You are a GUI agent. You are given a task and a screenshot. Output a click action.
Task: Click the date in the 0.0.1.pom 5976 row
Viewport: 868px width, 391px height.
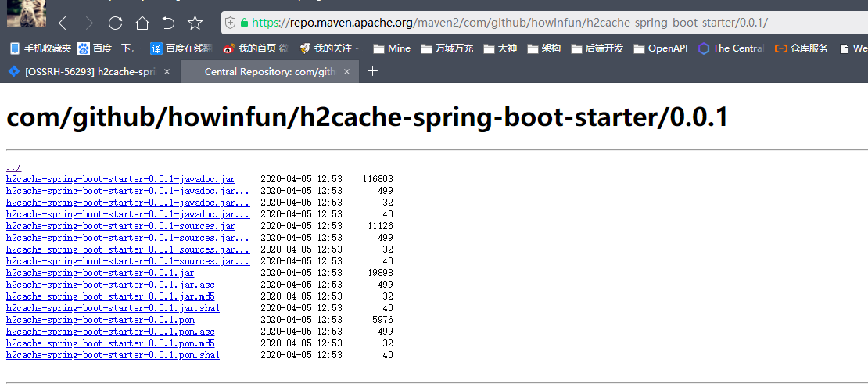tap(301, 320)
